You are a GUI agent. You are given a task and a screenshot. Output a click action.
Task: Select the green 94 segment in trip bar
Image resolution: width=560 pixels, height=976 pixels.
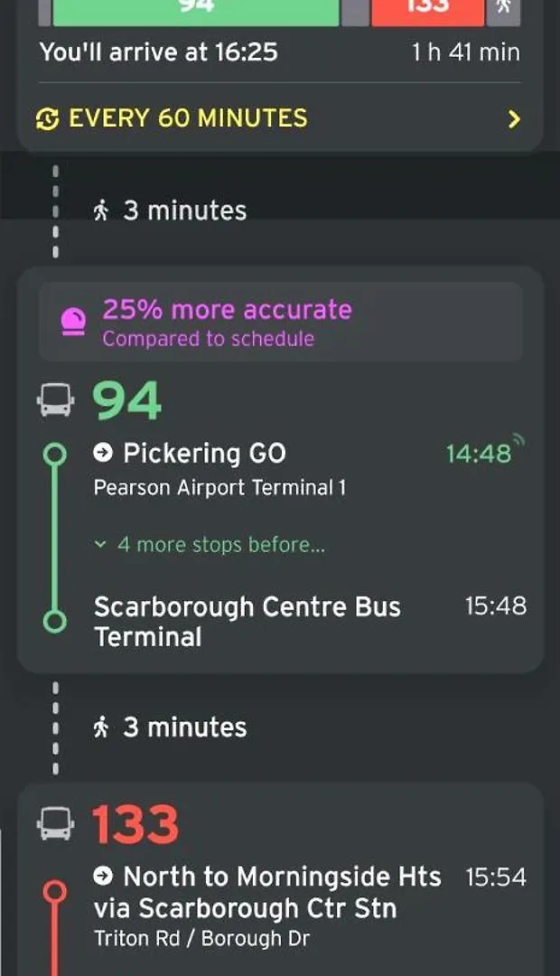coord(196,9)
